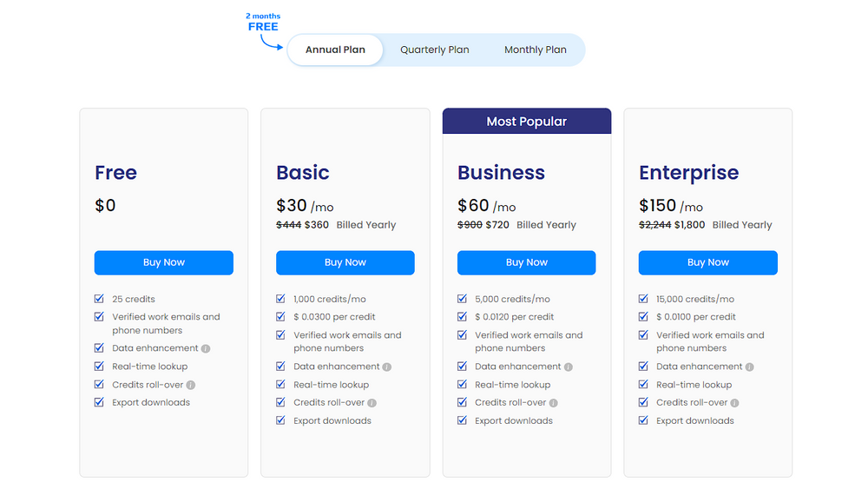The width and height of the screenshot is (868, 489).
Task: Click the $0 price of Free plan
Action: pyautogui.click(x=105, y=206)
